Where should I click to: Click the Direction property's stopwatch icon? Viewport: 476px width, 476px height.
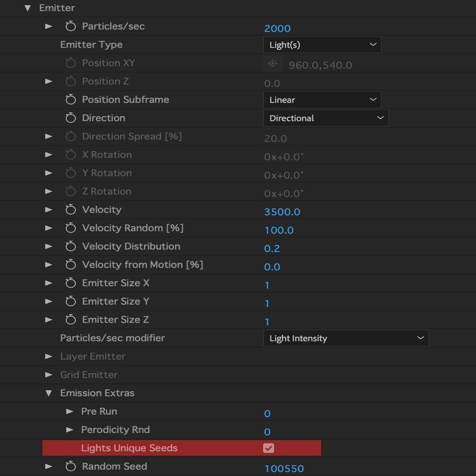click(x=71, y=118)
